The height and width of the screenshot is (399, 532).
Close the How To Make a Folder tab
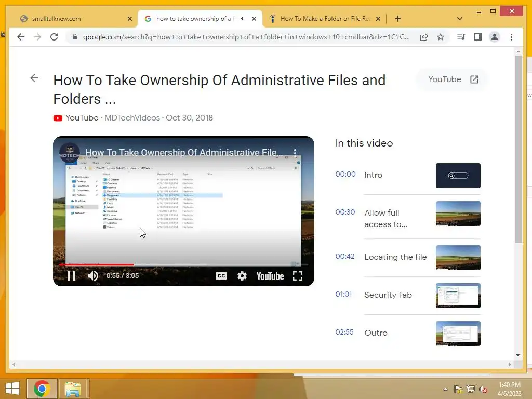coord(378,19)
